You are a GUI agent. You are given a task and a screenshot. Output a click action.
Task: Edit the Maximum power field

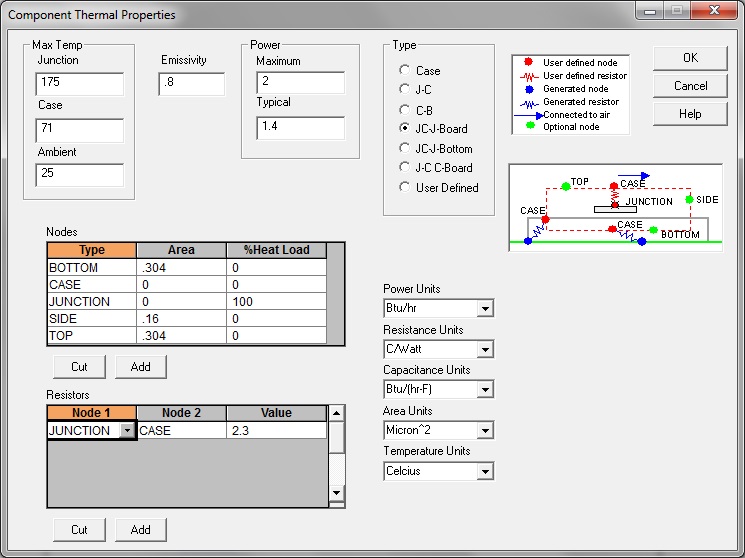click(x=300, y=83)
